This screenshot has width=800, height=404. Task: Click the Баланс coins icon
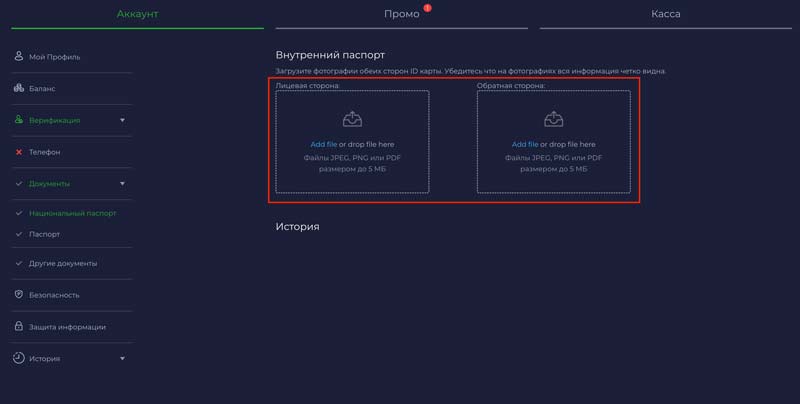19,88
